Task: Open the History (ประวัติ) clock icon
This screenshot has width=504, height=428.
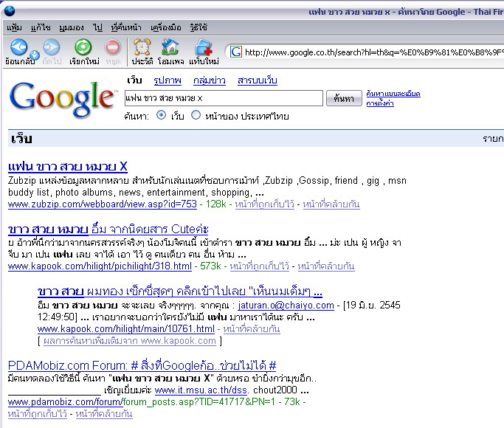Action: point(142,47)
